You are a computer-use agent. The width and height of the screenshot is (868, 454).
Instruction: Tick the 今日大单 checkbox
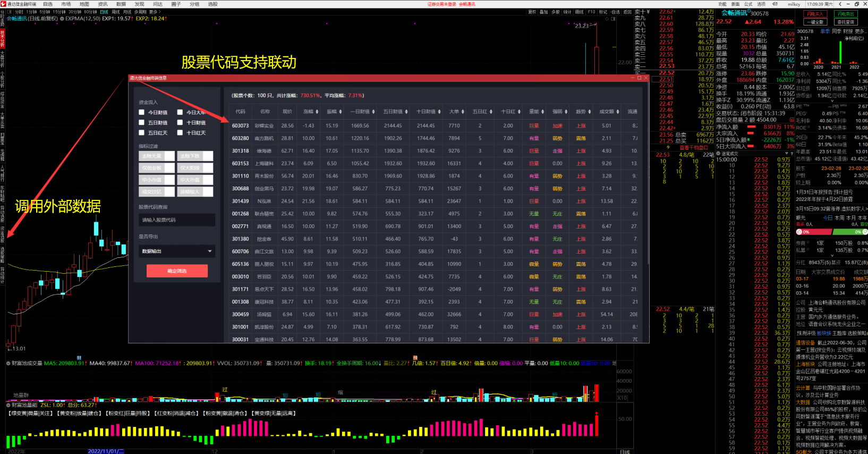180,112
